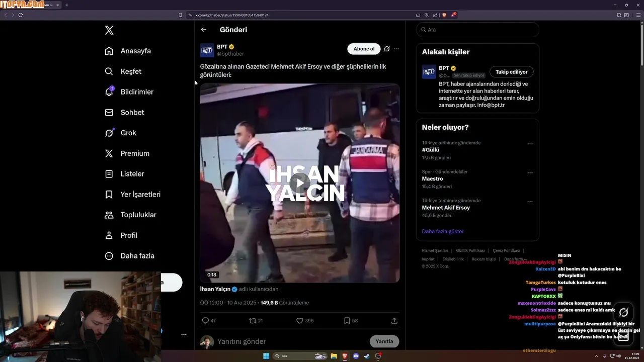The width and height of the screenshot is (644, 362).
Task: Open the post's three-dot more menu
Action: [x=396, y=49]
